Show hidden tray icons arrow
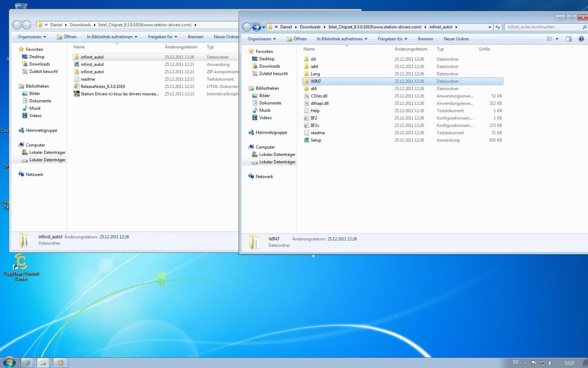Viewport: 588px width, 368px height. [525, 363]
